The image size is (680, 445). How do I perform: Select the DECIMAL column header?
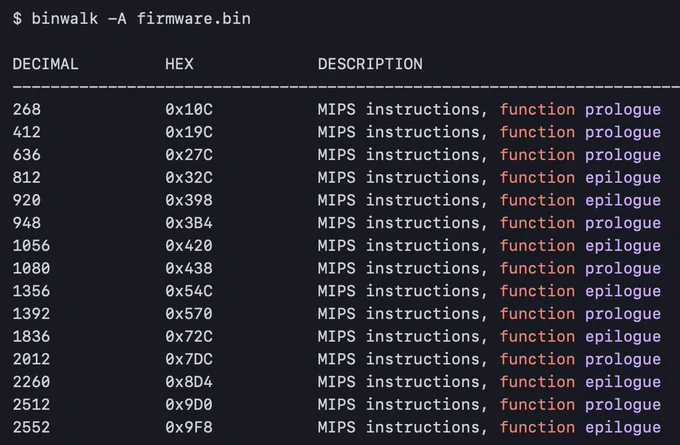pyautogui.click(x=46, y=64)
